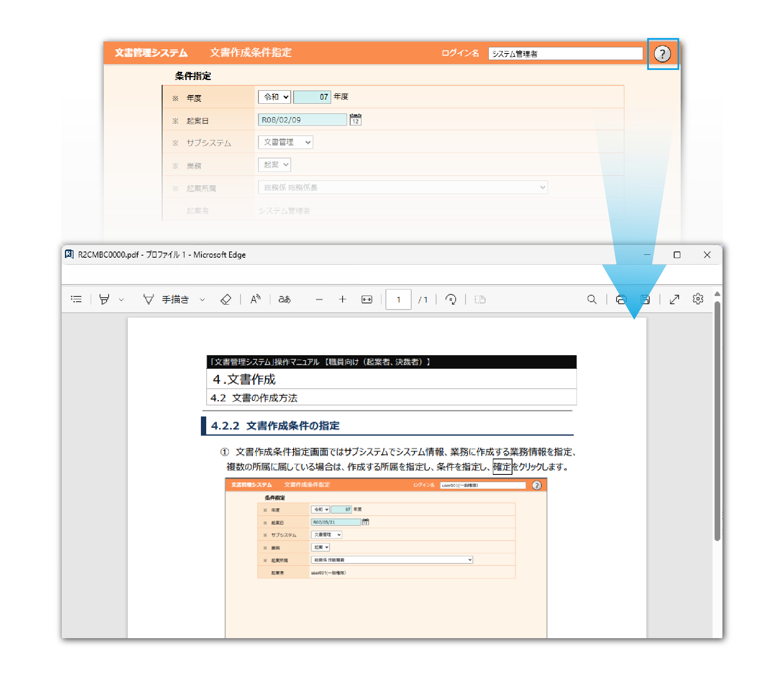Click the 4.2.2 文書作成条件の指定 heading
This screenshot has height=679, width=784.
tap(275, 425)
